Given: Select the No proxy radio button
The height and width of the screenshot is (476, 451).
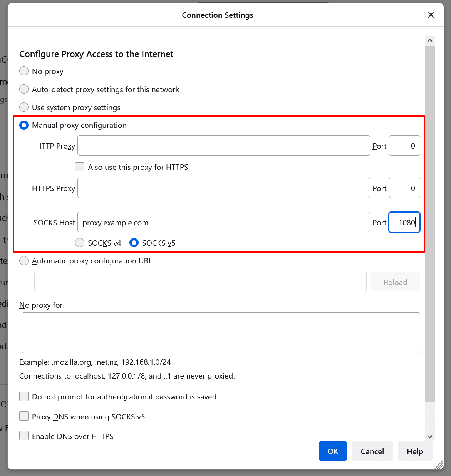Looking at the screenshot, I should [23, 71].
